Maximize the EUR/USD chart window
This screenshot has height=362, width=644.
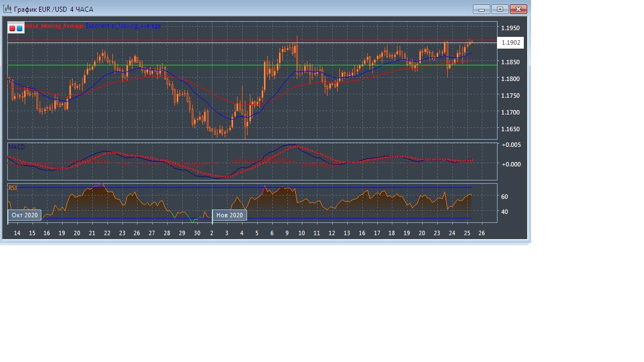tap(500, 9)
